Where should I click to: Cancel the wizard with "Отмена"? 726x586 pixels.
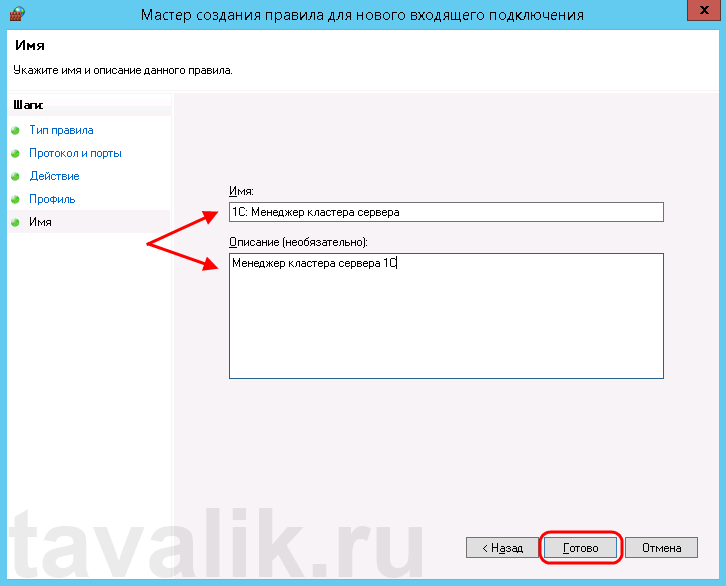[x=661, y=548]
